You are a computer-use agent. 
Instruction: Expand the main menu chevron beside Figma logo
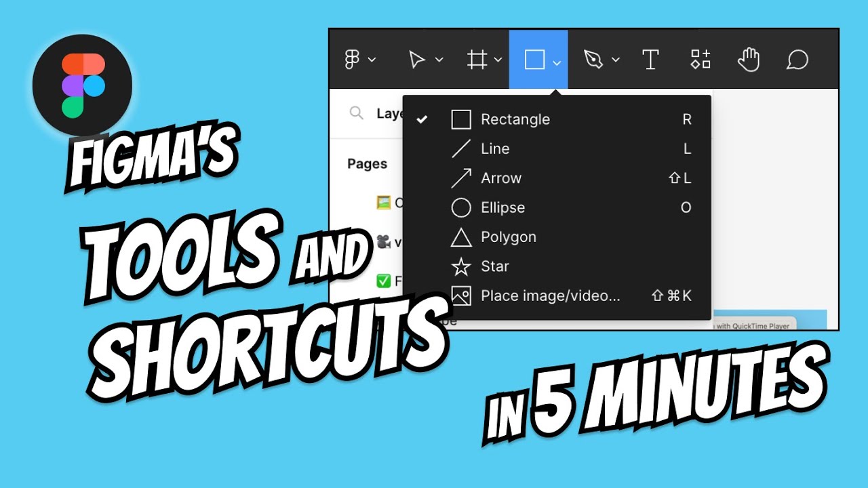pos(372,60)
